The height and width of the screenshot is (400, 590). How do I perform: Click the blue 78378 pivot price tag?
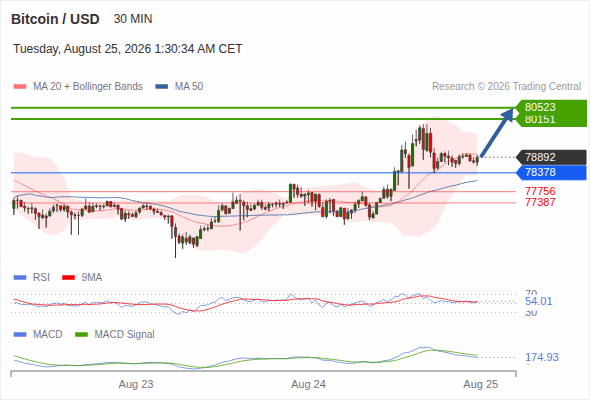tap(551, 172)
